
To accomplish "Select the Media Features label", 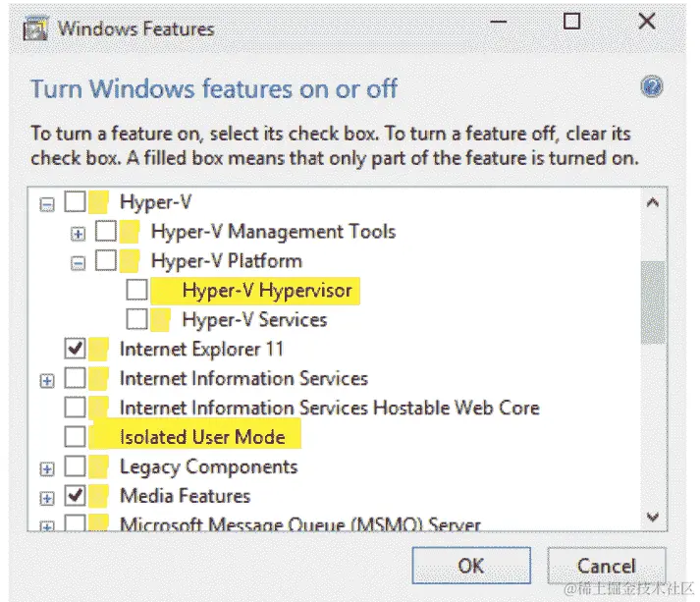I will point(185,496).
